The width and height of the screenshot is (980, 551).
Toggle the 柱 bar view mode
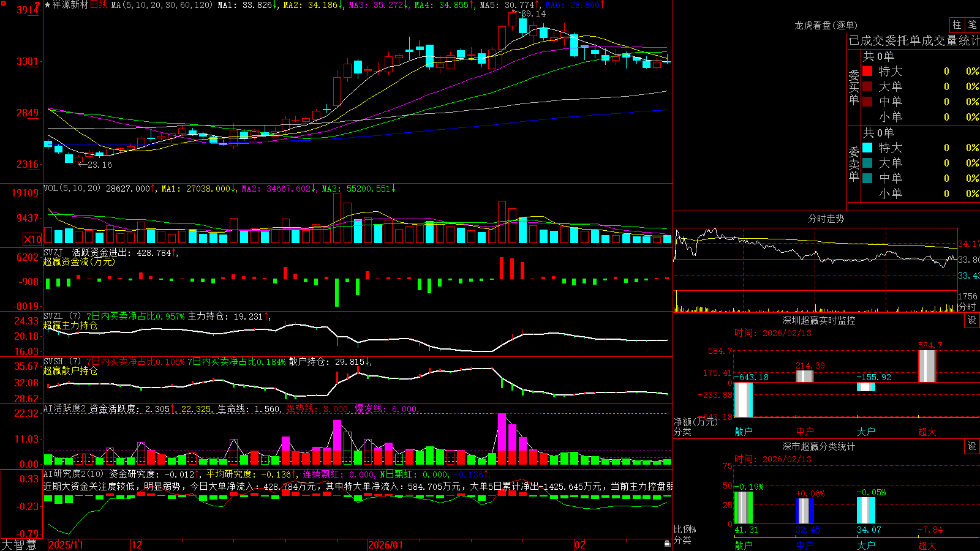click(x=957, y=25)
